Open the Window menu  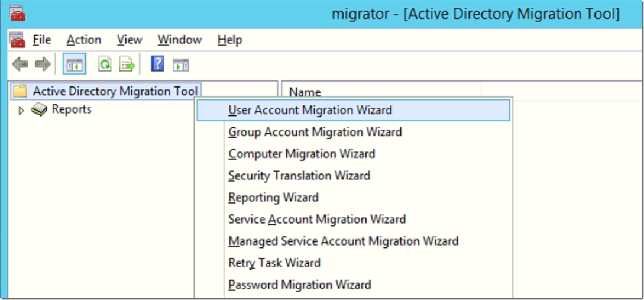pos(180,40)
